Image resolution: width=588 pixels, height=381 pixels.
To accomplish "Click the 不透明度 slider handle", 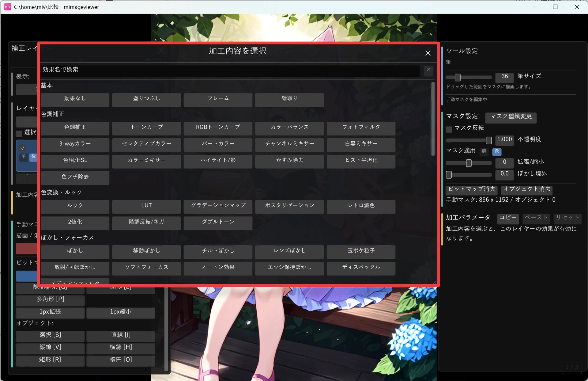I will click(x=489, y=140).
